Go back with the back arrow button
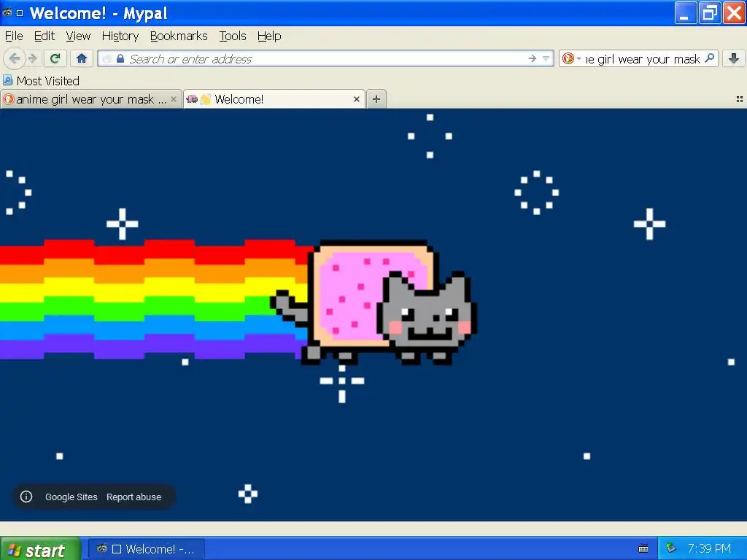 (15, 58)
